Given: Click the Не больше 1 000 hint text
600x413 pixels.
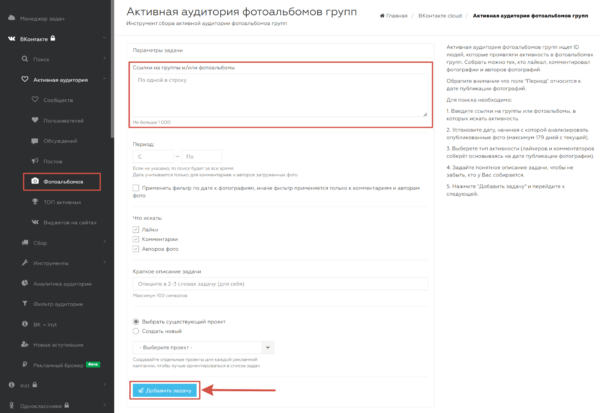Looking at the screenshot, I should (x=152, y=122).
